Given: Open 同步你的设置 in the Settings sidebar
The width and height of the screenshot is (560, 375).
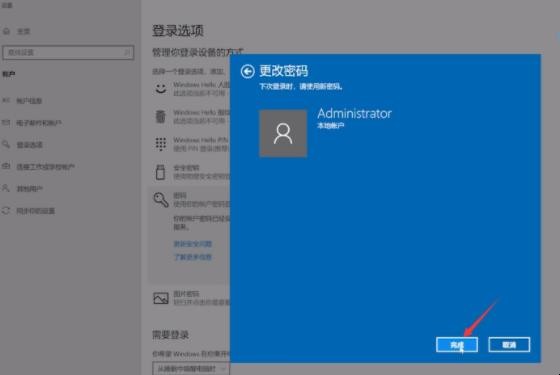Looking at the screenshot, I should coord(35,211).
